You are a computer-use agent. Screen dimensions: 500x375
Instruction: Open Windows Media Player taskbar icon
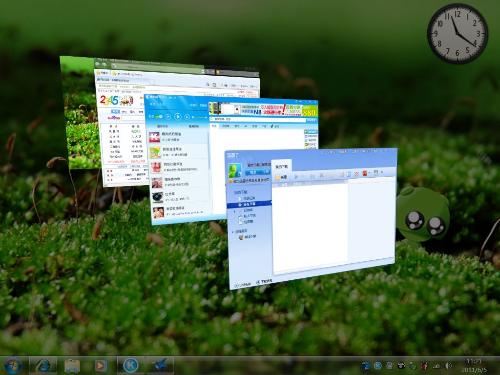100,366
